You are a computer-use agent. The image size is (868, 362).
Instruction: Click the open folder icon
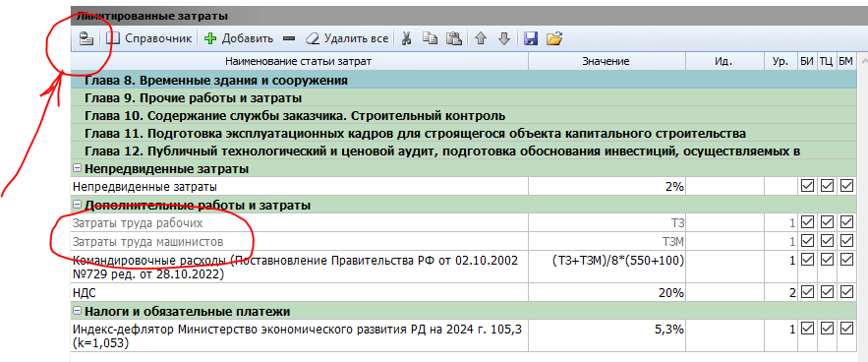(x=554, y=38)
